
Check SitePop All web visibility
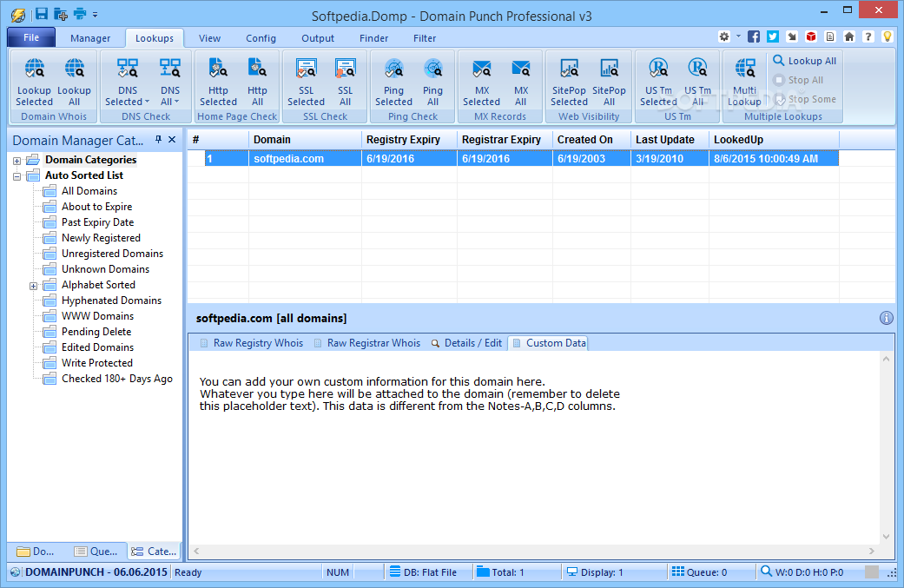609,83
